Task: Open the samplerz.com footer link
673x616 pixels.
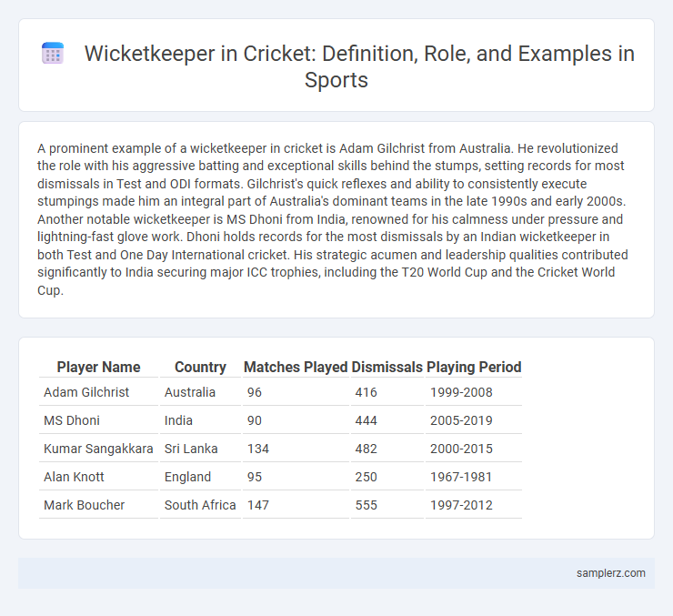Action: 611,573
